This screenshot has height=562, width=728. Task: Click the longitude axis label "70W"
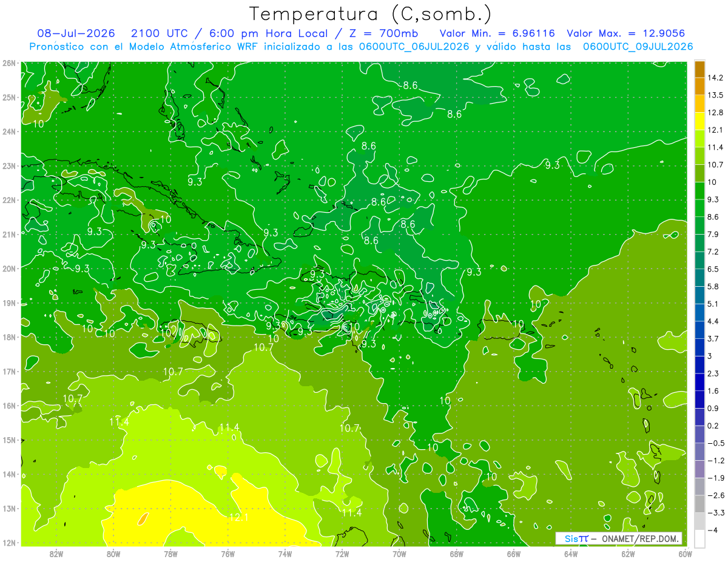pyautogui.click(x=399, y=553)
